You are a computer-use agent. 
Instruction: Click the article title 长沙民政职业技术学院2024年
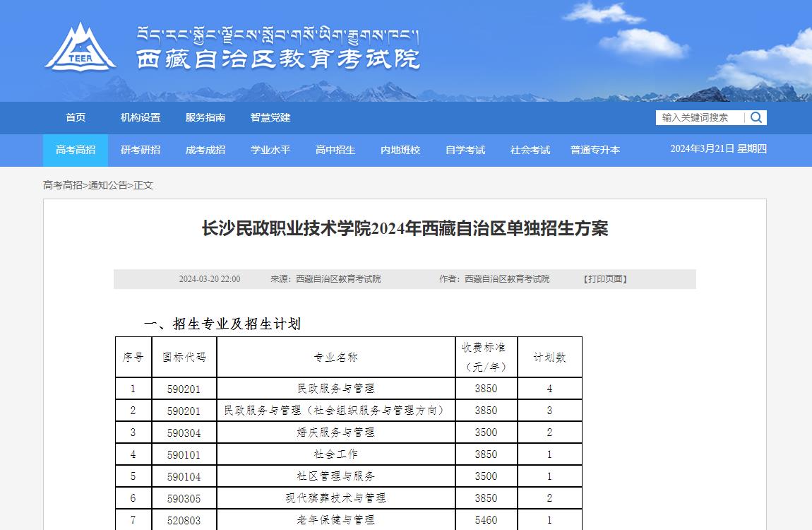click(405, 228)
